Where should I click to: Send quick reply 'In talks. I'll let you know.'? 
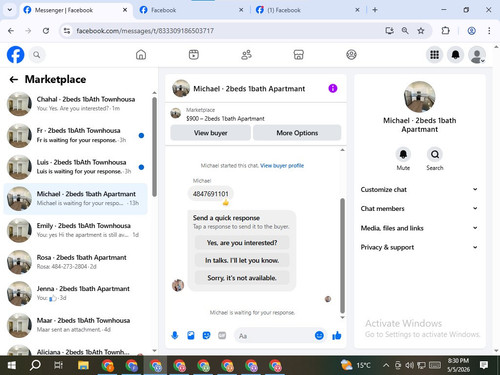(242, 260)
